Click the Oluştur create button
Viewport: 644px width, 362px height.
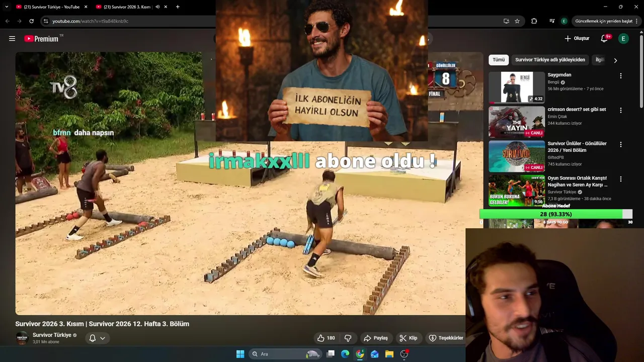click(577, 39)
